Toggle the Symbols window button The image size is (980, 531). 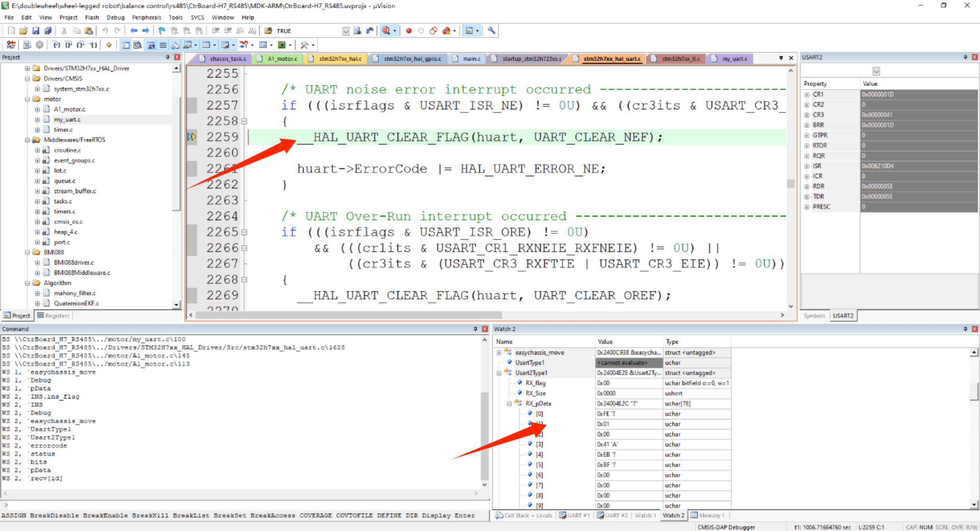151,45
